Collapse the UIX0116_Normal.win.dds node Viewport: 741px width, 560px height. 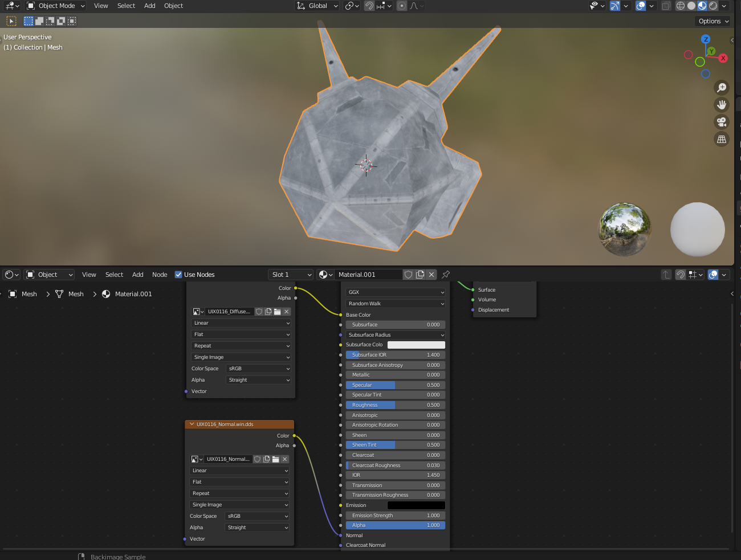tap(192, 424)
